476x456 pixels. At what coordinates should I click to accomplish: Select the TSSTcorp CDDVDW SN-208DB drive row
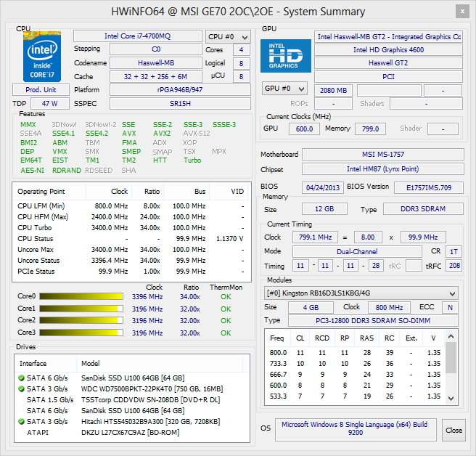click(132, 400)
